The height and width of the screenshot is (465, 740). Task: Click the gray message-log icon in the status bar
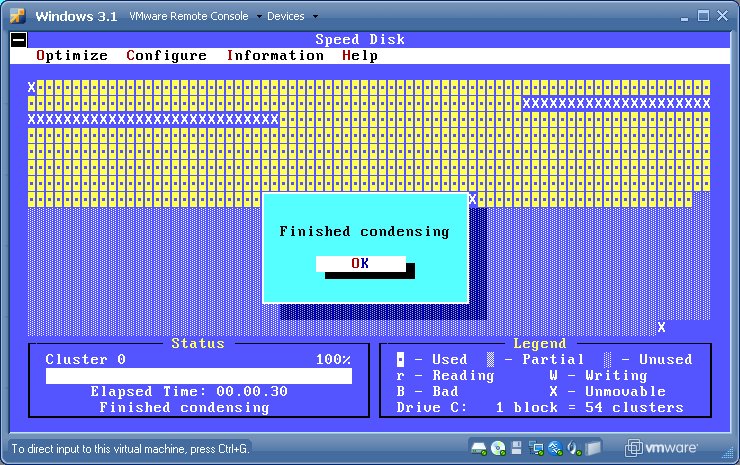(595, 447)
